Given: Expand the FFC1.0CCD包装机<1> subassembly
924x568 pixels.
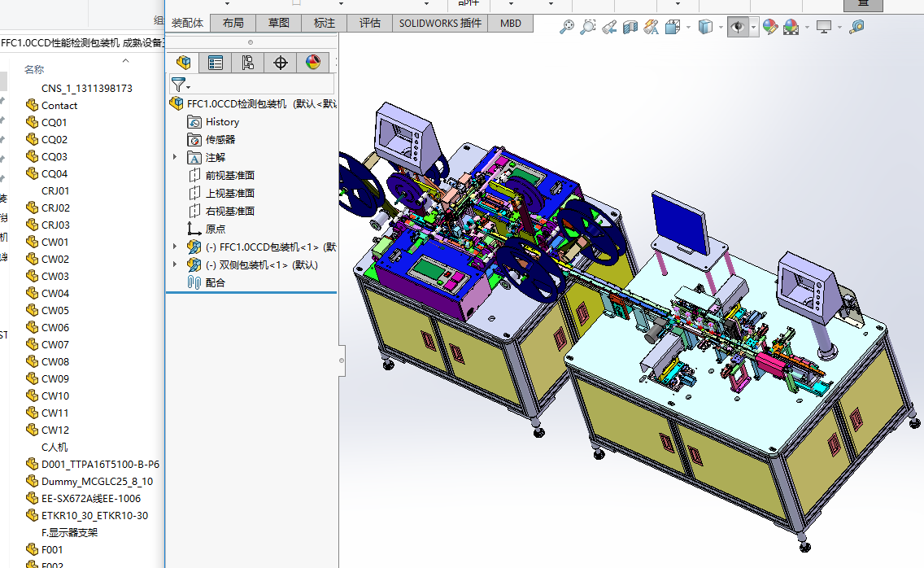Looking at the screenshot, I should click(x=175, y=247).
